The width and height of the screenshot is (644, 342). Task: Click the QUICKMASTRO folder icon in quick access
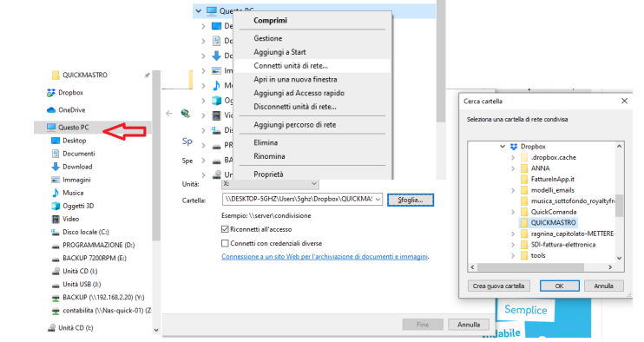click(56, 76)
